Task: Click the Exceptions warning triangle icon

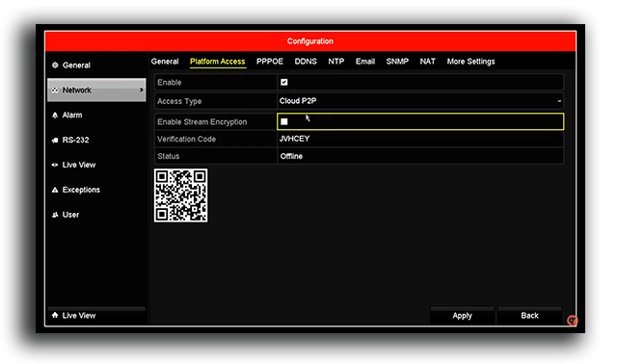Action: coord(55,190)
